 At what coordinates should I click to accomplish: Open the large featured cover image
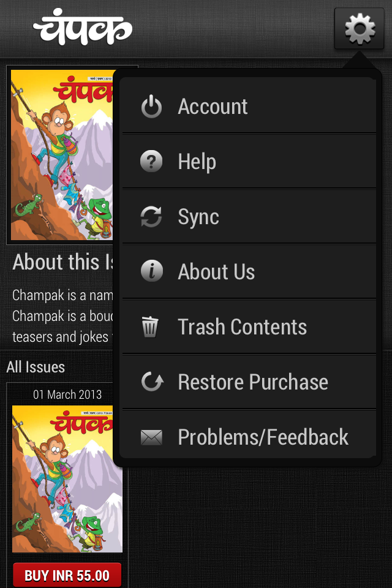click(x=62, y=154)
